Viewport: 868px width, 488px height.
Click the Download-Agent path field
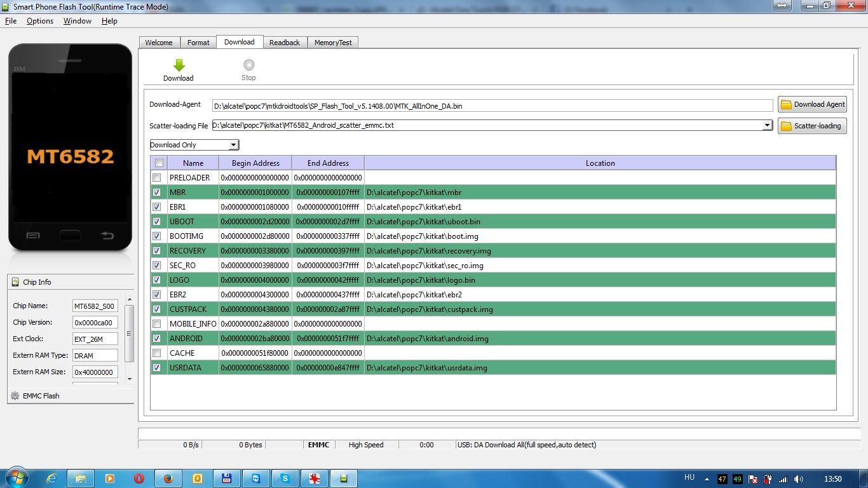click(x=492, y=106)
